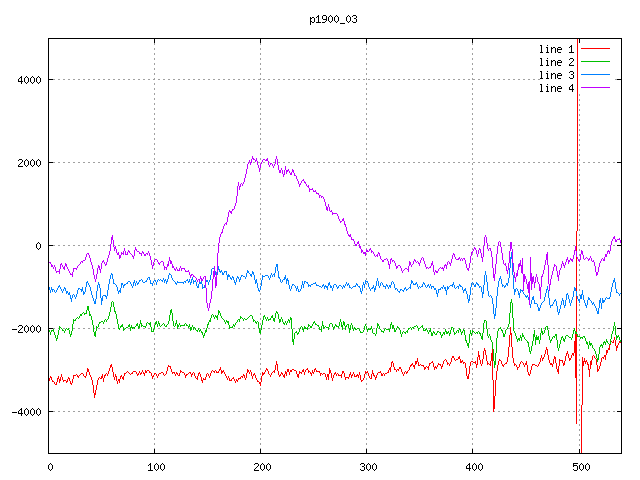This screenshot has width=640, height=480.
Task: Select the 'line 4' legend label
Action: (556, 88)
